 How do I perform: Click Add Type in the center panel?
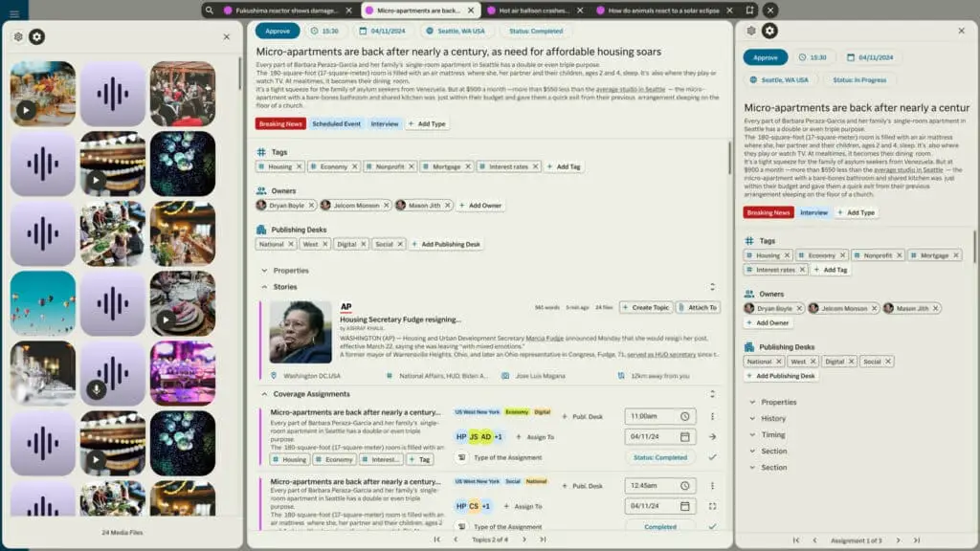[x=427, y=123]
